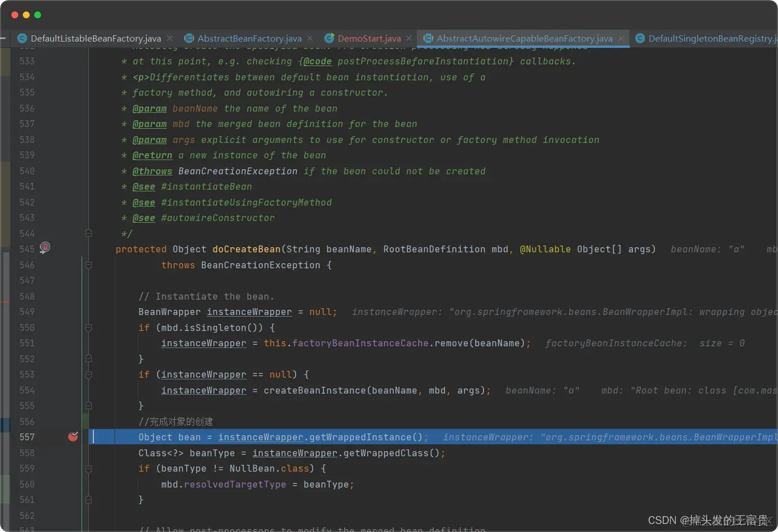The height and width of the screenshot is (532, 778).
Task: Click the Chinese comment on line 556
Action: [175, 421]
